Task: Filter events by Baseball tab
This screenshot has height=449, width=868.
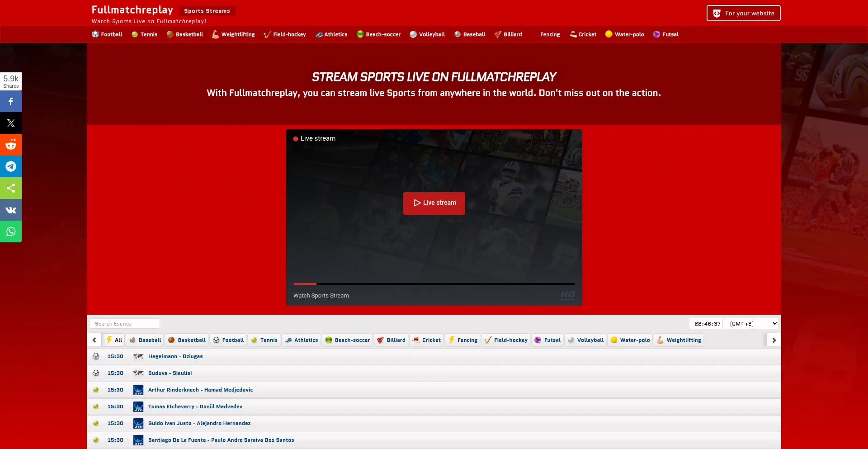Action: (145, 340)
